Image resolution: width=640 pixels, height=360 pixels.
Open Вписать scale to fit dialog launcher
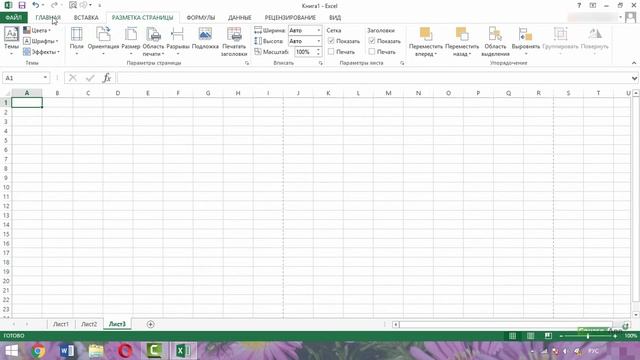click(x=320, y=63)
